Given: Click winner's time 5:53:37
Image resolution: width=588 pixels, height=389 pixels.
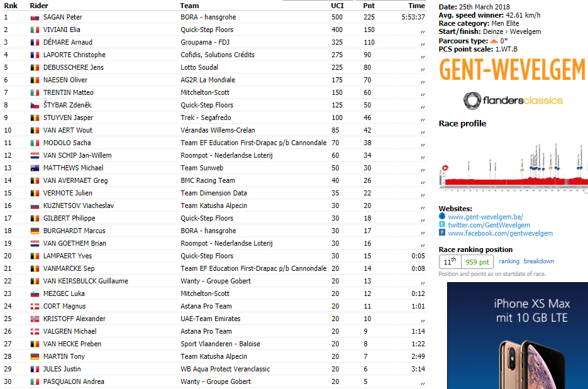Looking at the screenshot, I should pyautogui.click(x=413, y=17).
